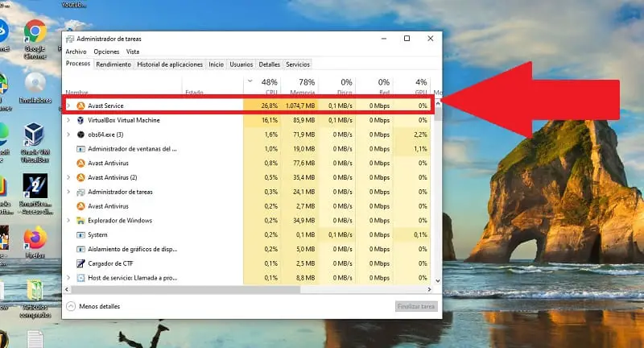This screenshot has width=644, height=348.
Task: Click the Aislamiento de gráficos process icon
Action: [x=81, y=250]
